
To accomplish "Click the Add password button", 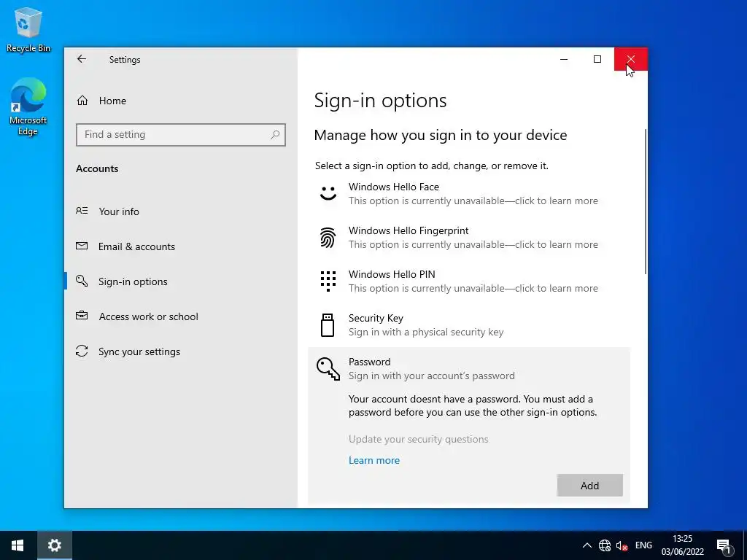I will pos(589,485).
